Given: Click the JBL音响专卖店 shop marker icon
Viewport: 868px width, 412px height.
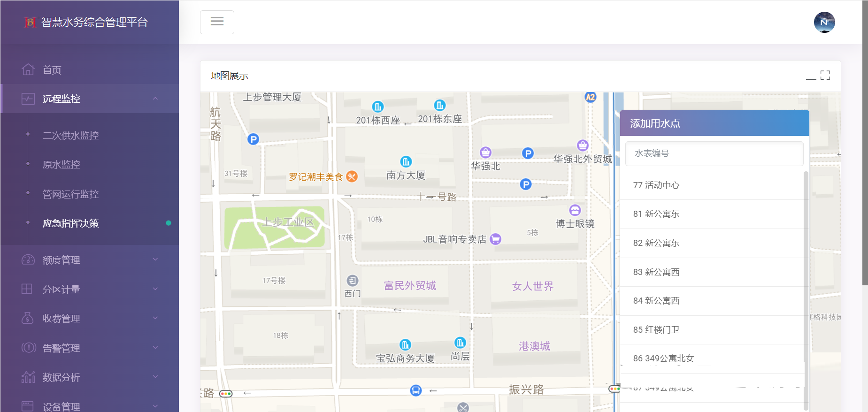Looking at the screenshot, I should (x=495, y=239).
